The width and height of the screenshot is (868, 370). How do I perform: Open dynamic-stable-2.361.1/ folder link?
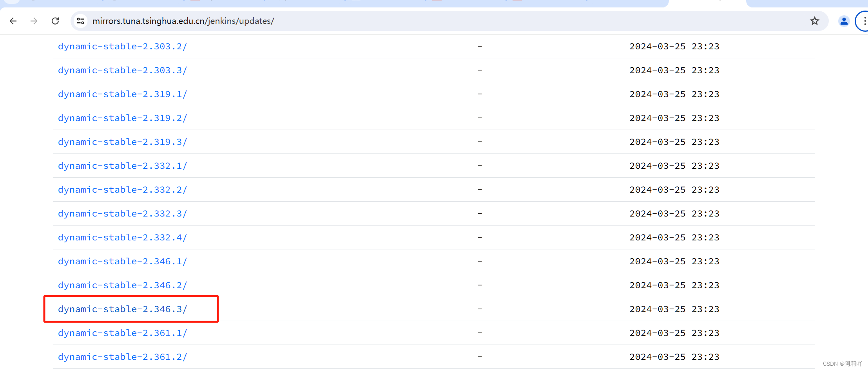[x=123, y=333]
